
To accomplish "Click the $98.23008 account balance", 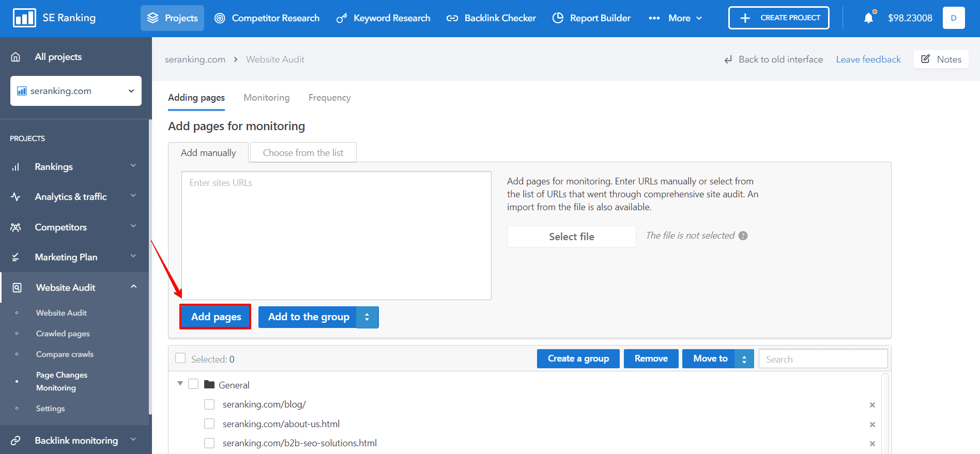I will tap(910, 18).
